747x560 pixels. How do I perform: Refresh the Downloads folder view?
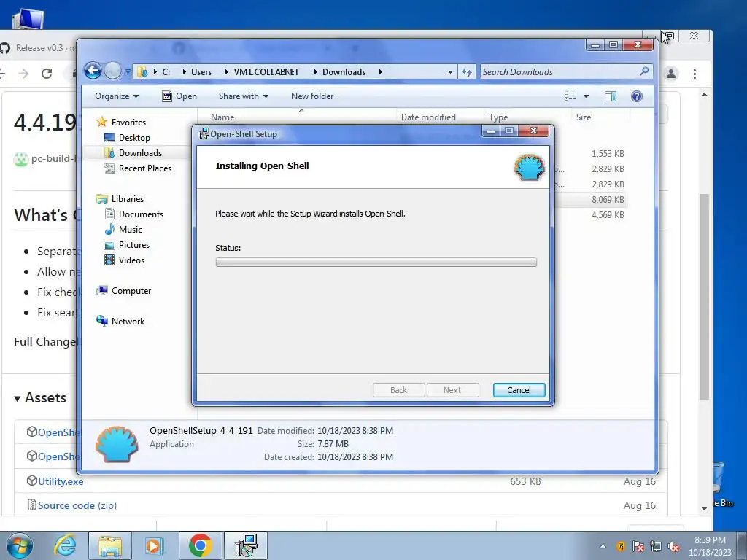[x=467, y=72]
